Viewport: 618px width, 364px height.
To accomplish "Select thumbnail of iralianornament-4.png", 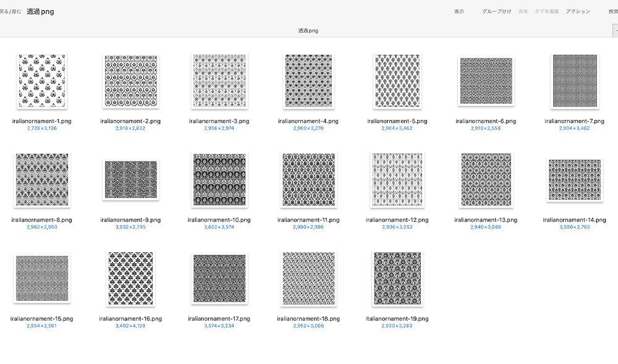I will click(x=308, y=81).
